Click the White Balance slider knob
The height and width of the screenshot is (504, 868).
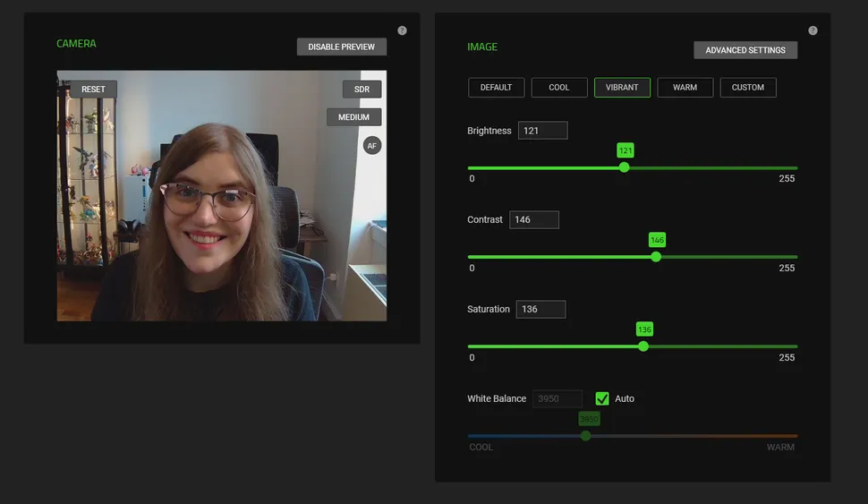coord(586,436)
